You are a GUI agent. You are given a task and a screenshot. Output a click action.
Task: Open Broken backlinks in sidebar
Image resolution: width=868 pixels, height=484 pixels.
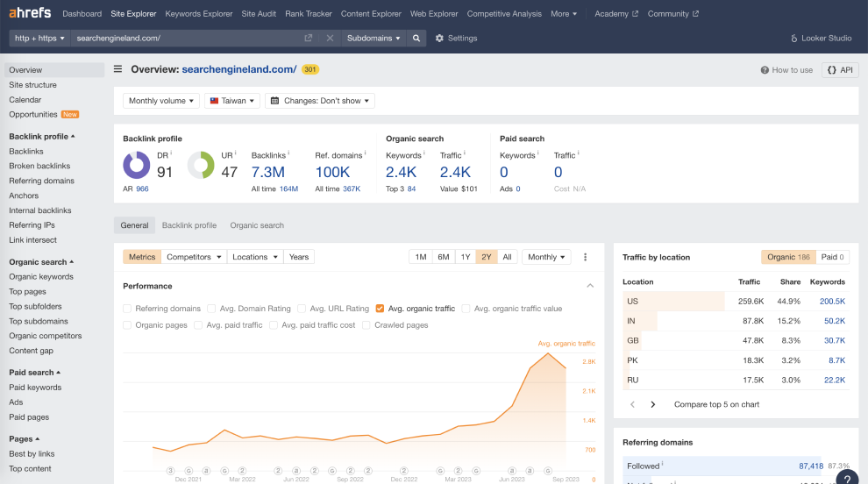pyautogui.click(x=39, y=166)
